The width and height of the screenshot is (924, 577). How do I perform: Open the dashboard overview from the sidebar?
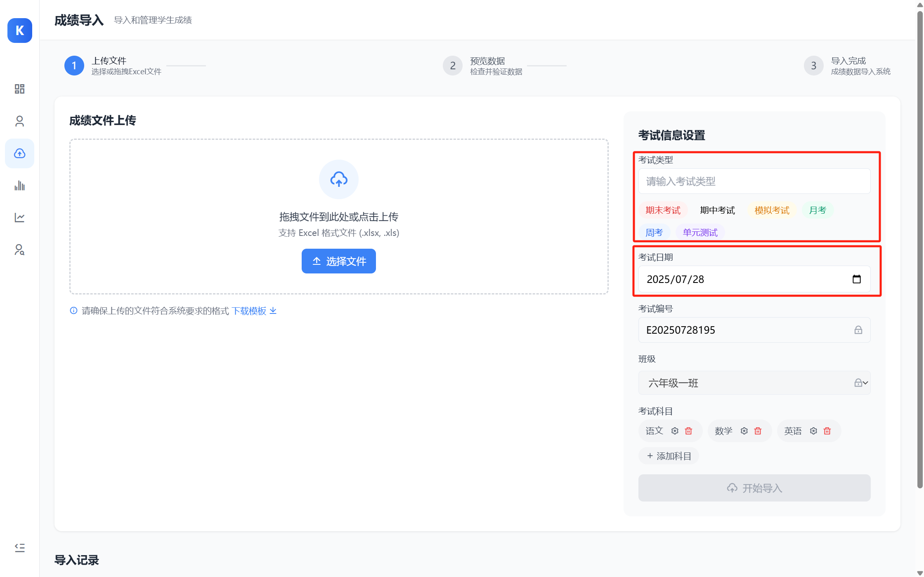[19, 89]
